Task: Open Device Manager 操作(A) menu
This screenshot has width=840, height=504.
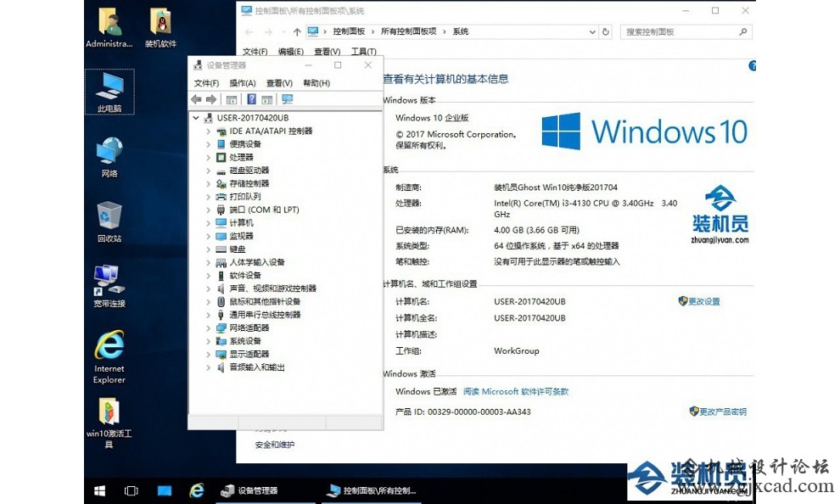Action: (242, 83)
